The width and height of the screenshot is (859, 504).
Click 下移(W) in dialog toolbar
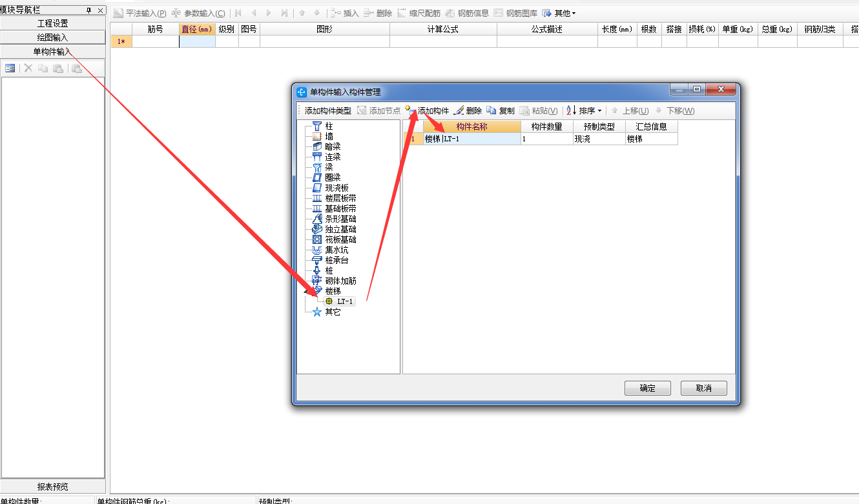[x=675, y=110]
